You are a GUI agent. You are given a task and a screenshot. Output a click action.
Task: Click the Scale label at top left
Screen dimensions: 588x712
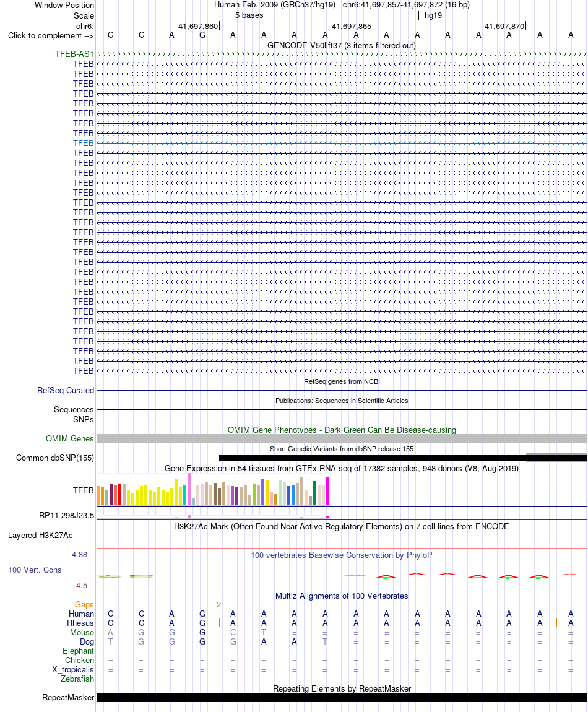(84, 15)
